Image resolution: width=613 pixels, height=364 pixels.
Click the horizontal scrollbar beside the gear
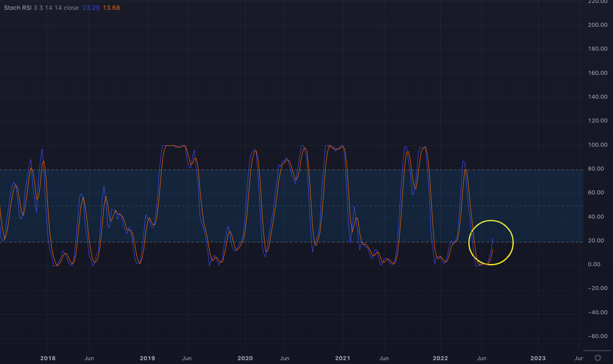[597, 351]
